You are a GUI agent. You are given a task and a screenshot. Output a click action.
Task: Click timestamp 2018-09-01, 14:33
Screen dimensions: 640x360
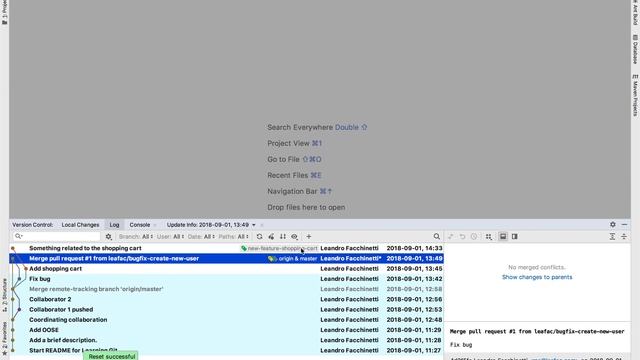pyautogui.click(x=414, y=248)
